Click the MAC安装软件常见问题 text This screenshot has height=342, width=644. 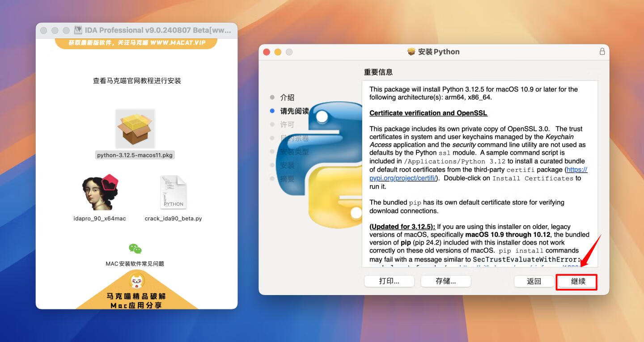[135, 264]
